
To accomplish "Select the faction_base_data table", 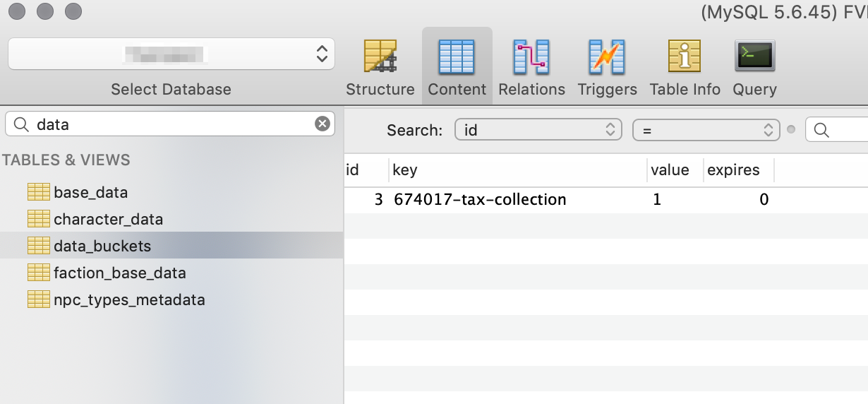I will tap(119, 273).
